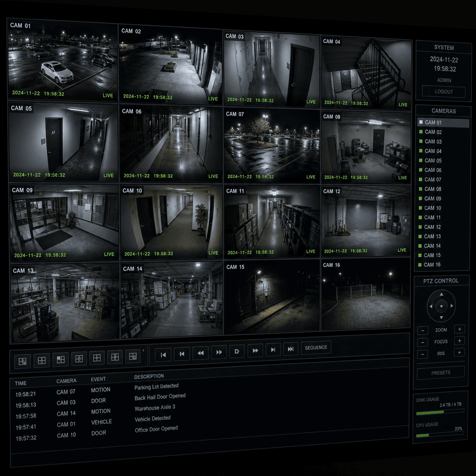Click the ADMIN user label

point(444,80)
